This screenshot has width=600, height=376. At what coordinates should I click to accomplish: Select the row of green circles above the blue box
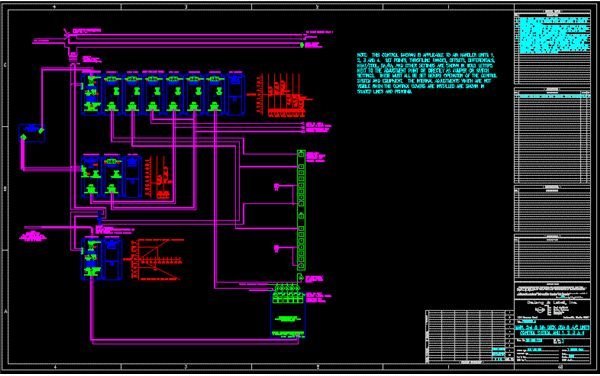(x=286, y=287)
